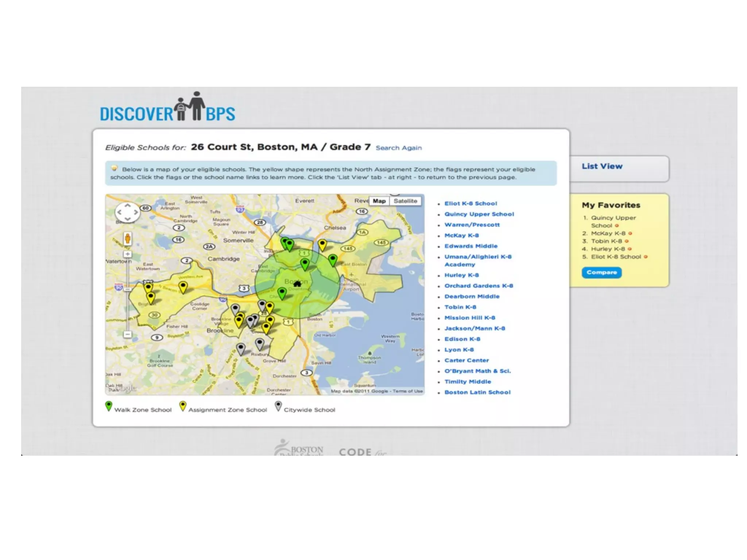The width and height of the screenshot is (747, 560).
Task: Open the Boston Latin School link
Action: 477,392
